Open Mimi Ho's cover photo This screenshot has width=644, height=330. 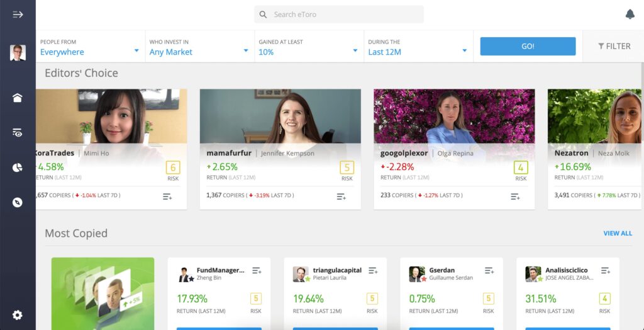tap(111, 116)
